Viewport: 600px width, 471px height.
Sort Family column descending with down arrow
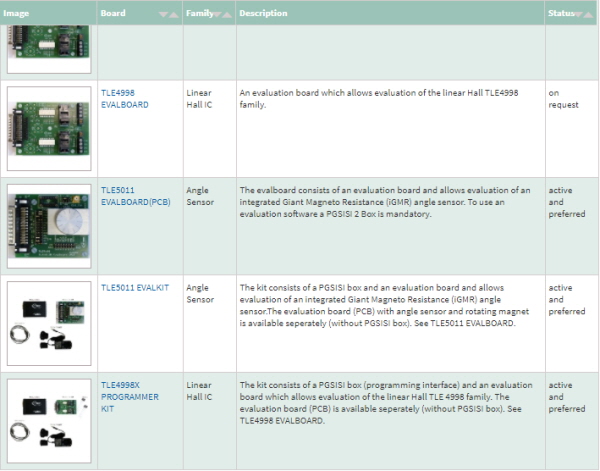pyautogui.click(x=217, y=15)
